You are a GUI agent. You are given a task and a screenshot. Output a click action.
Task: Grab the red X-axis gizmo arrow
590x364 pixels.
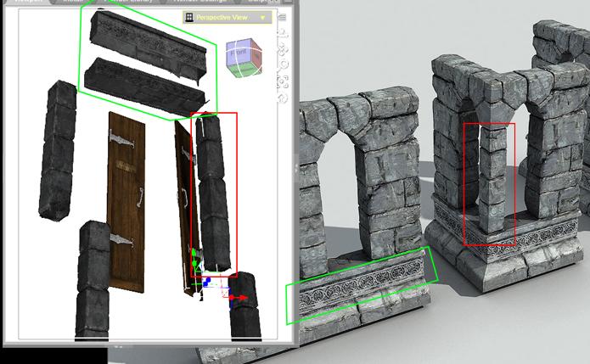(239, 298)
